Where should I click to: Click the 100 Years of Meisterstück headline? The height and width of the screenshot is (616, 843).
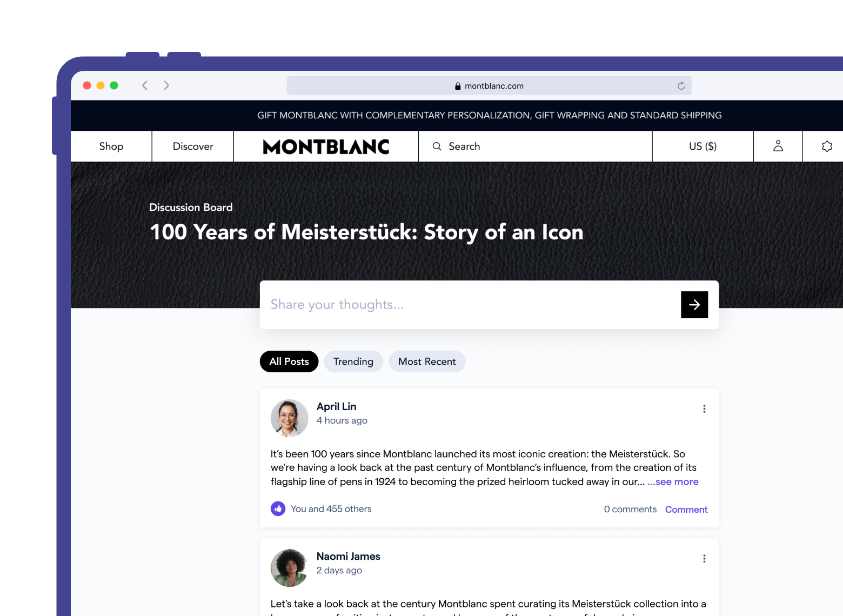[366, 232]
